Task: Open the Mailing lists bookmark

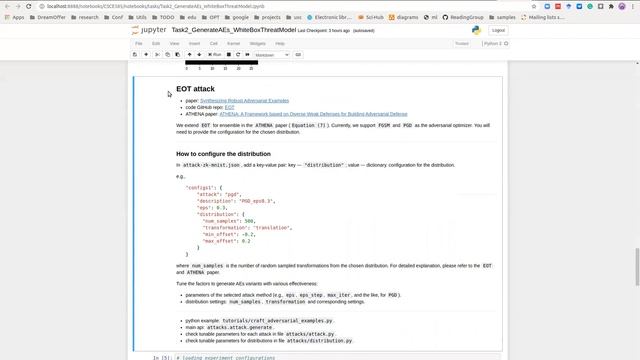Action: click(542, 18)
